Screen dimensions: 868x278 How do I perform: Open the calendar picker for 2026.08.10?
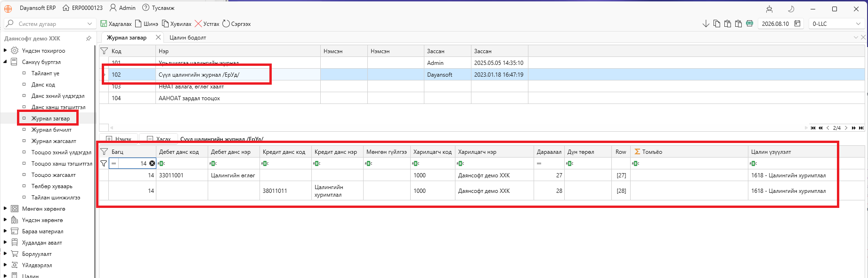click(797, 24)
